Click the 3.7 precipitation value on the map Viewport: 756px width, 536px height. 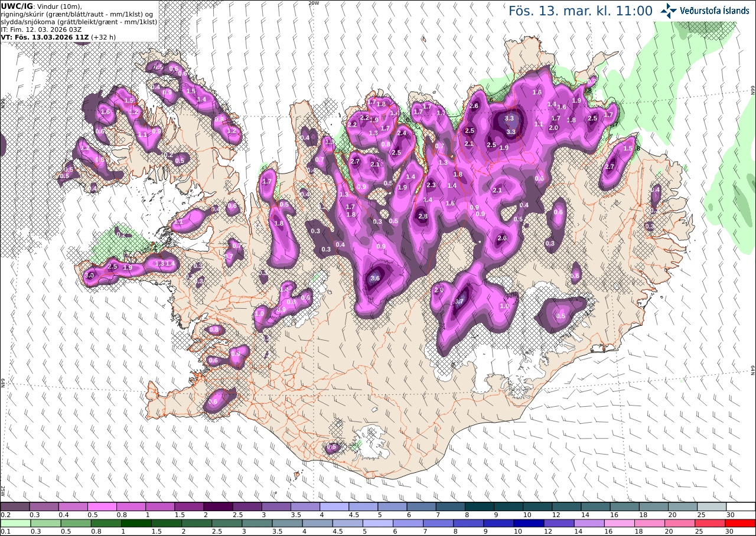tap(460, 302)
